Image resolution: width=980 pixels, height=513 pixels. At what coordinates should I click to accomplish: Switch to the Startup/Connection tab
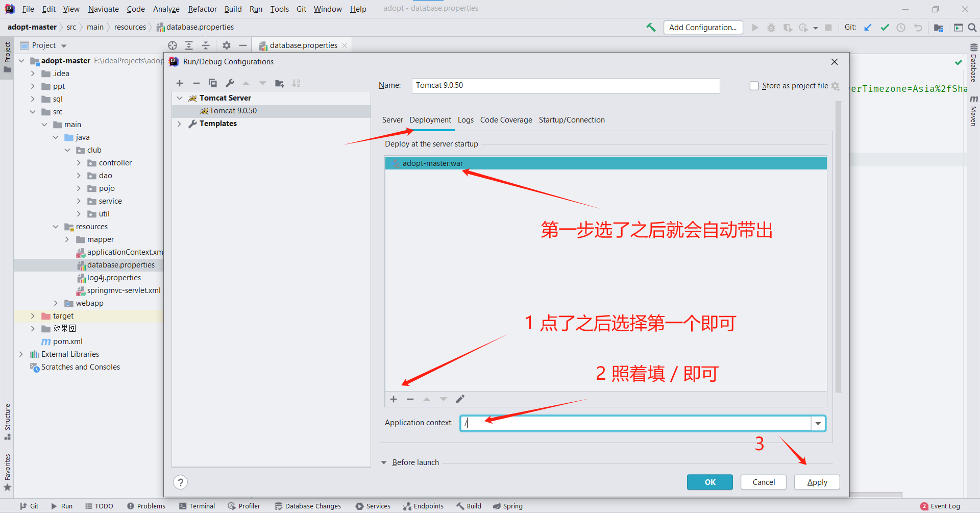click(572, 120)
